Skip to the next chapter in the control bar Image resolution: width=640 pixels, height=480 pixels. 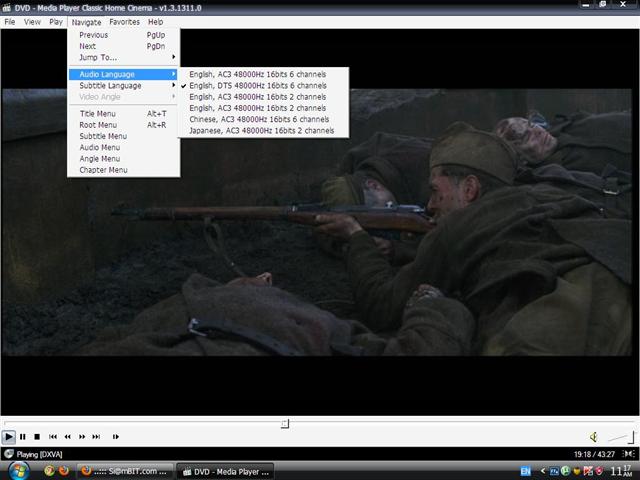(x=96, y=437)
